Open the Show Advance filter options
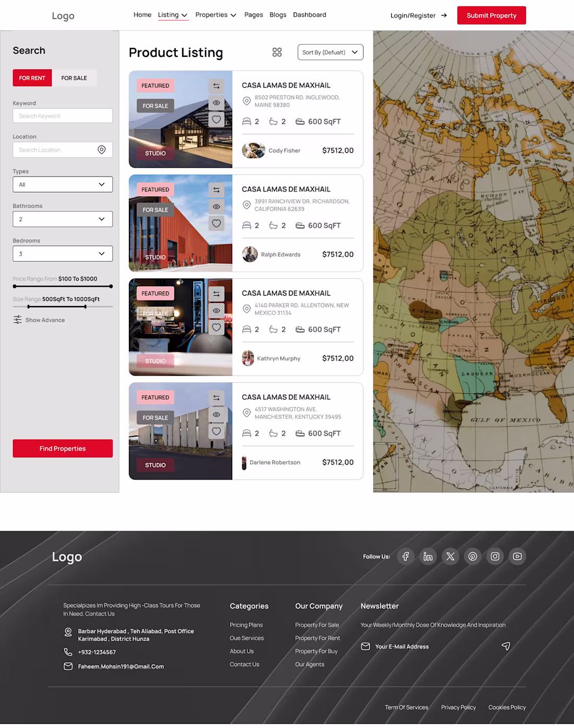574x728 pixels. pyautogui.click(x=39, y=320)
